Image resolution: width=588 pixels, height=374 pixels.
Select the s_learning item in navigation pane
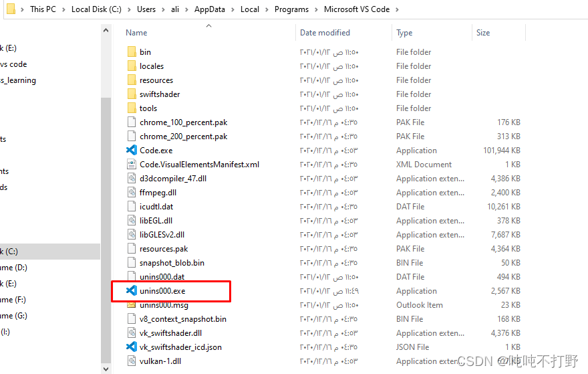click(x=18, y=80)
